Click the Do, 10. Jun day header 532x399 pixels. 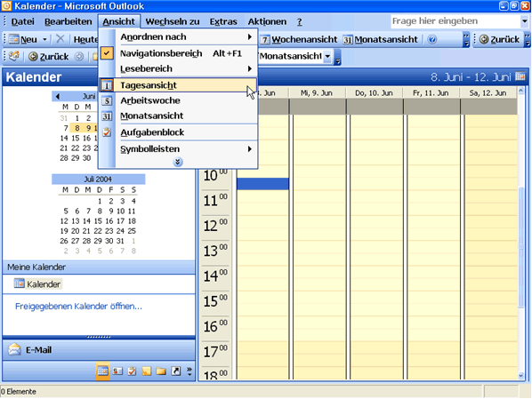pos(374,93)
